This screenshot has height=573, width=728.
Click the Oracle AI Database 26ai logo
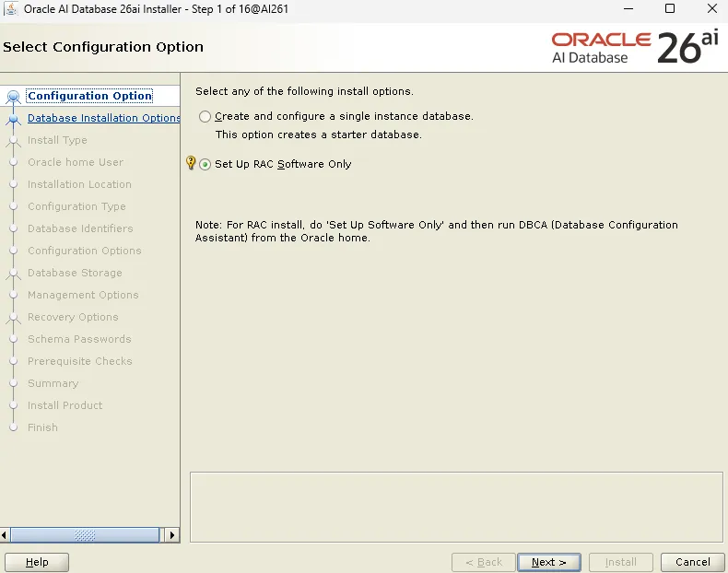[635, 47]
